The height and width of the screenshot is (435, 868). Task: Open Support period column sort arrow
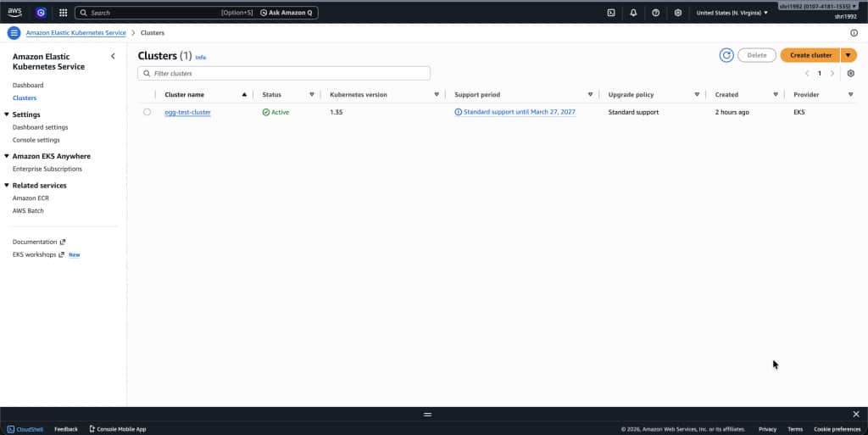tap(590, 95)
